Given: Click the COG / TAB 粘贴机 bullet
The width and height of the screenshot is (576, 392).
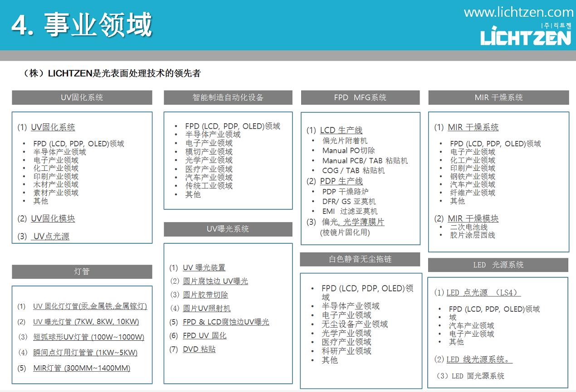Looking at the screenshot, I should click(354, 170).
